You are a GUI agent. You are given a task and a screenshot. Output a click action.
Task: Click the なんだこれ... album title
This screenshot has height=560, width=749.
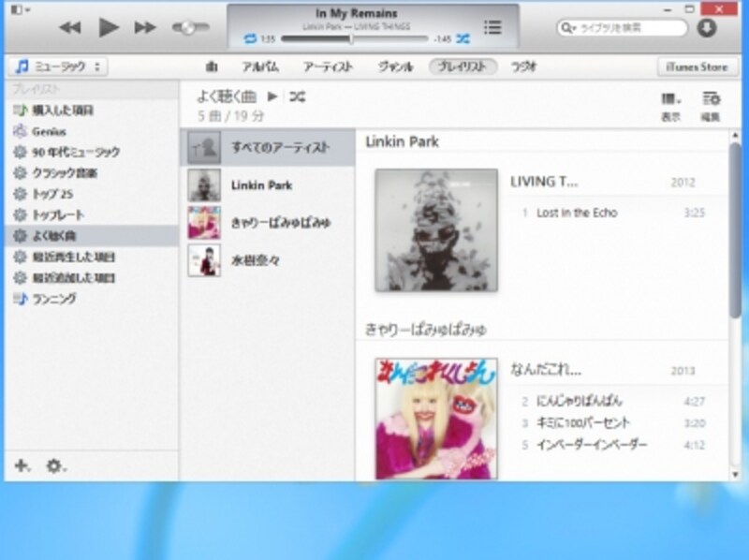pyautogui.click(x=546, y=369)
